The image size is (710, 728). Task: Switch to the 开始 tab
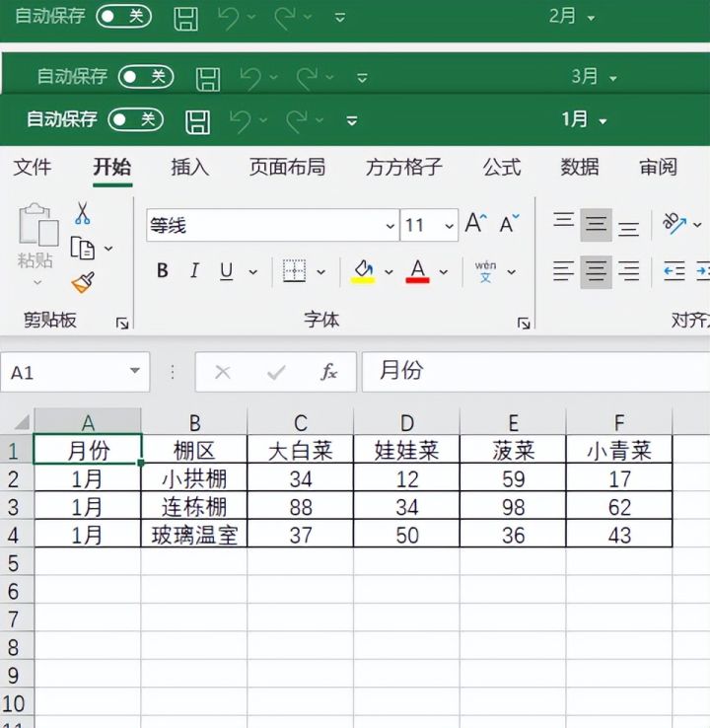point(112,168)
